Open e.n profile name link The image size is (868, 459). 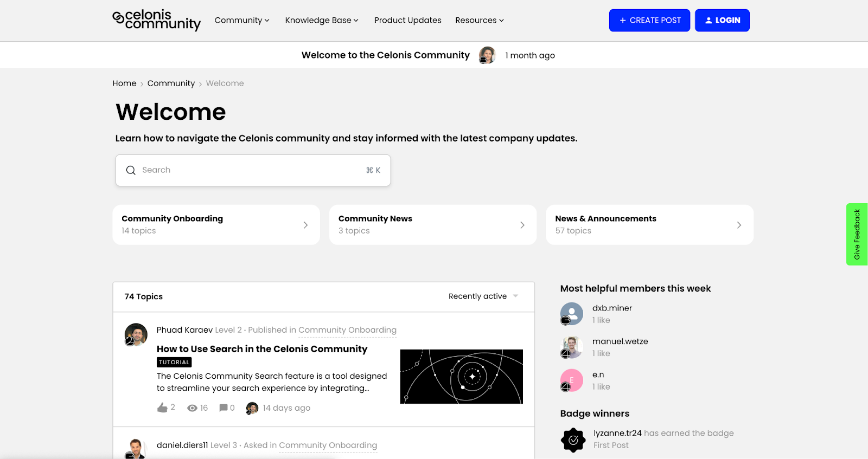click(598, 375)
